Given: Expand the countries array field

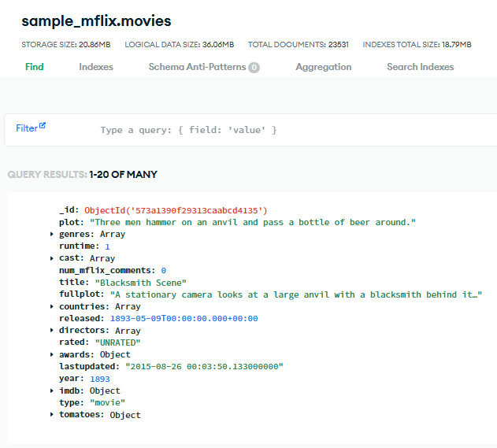Looking at the screenshot, I should click(x=52, y=306).
